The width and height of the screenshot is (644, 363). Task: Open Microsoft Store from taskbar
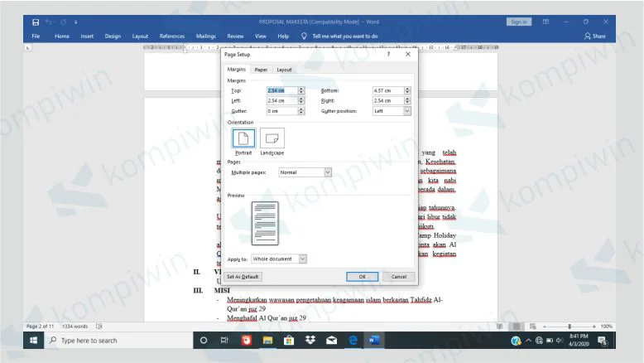289,341
